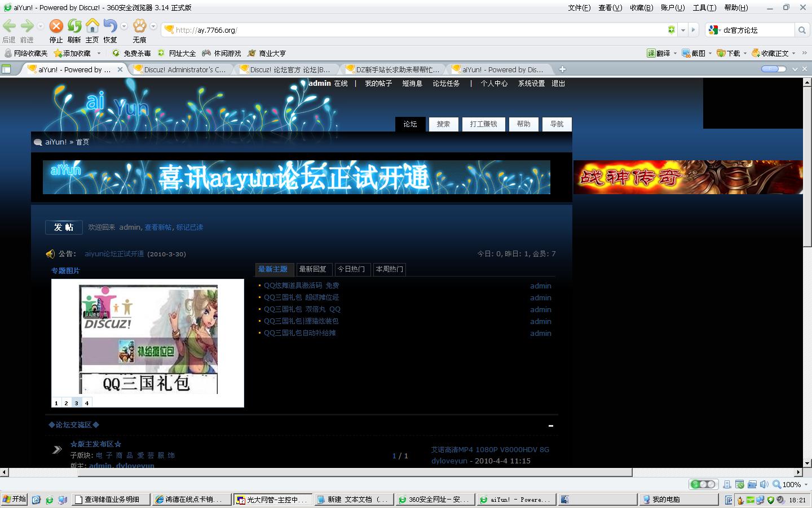Image resolution: width=812 pixels, height=508 pixels.
Task: Click the search magnifier button
Action: (x=801, y=30)
